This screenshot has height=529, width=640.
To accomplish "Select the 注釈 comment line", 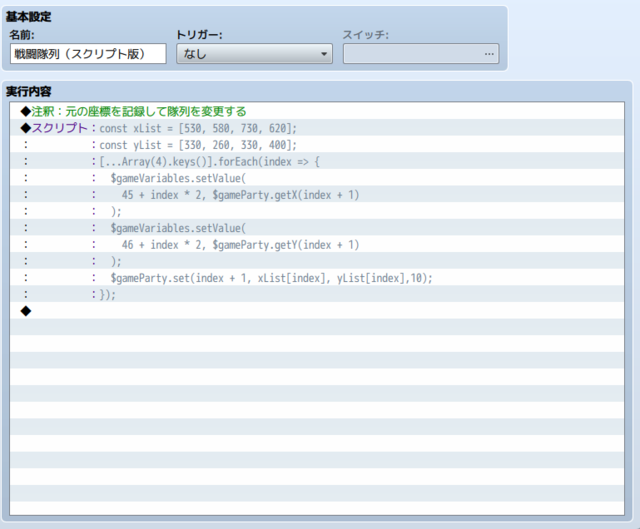I will pyautogui.click(x=317, y=111).
